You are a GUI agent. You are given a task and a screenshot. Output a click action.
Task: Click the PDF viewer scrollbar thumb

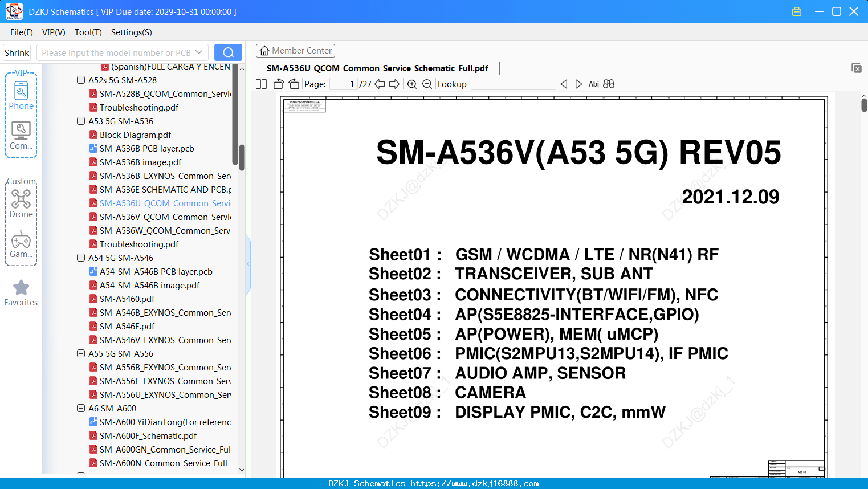(x=864, y=105)
